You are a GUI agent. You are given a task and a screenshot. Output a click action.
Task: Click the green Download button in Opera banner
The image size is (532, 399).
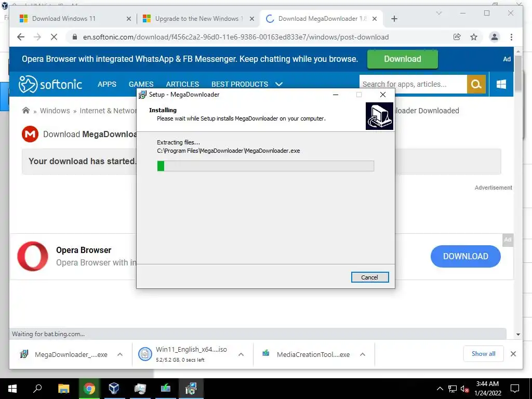(x=403, y=59)
